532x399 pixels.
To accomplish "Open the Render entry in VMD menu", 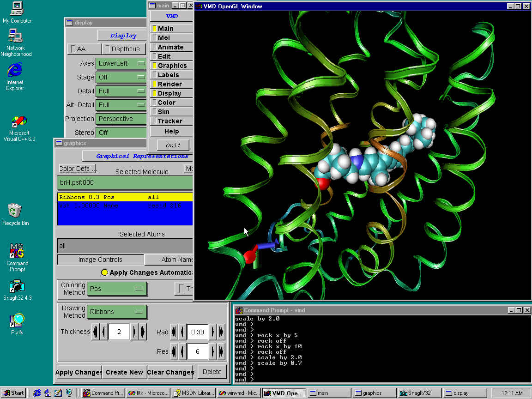I will (170, 84).
